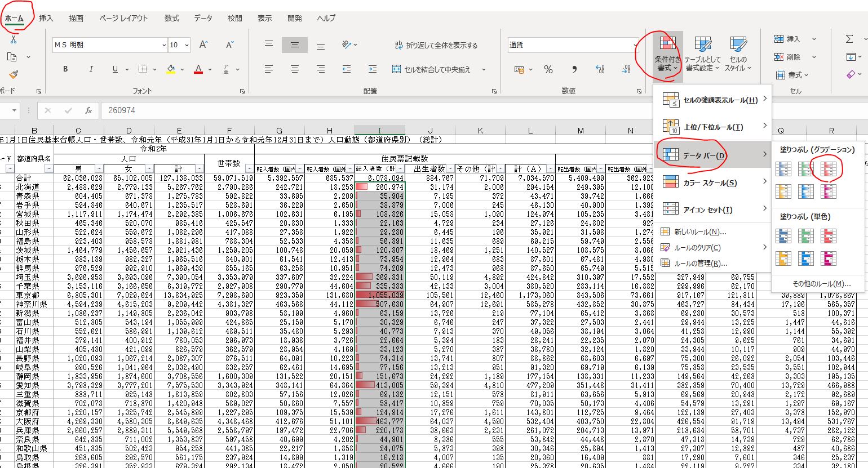This screenshot has height=468, width=868.
Task: Click the increase font size icon
Action: click(203, 45)
